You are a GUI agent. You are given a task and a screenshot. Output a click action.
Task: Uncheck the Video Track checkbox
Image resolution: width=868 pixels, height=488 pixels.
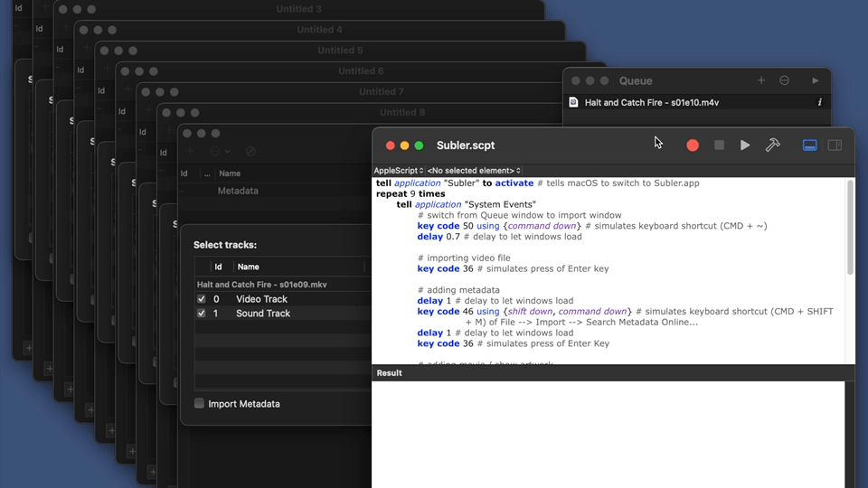[201, 299]
